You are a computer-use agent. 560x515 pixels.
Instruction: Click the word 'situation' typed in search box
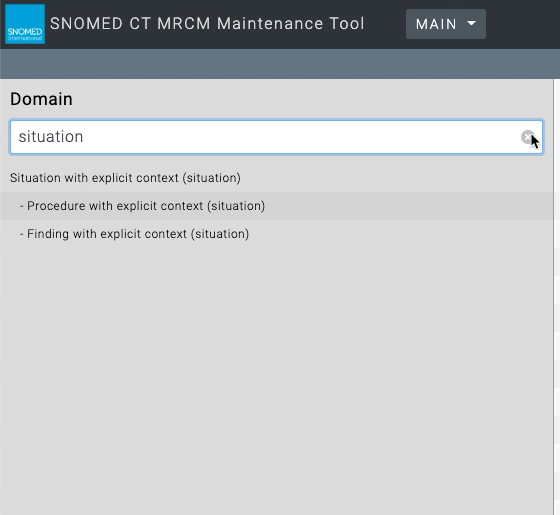(51, 137)
